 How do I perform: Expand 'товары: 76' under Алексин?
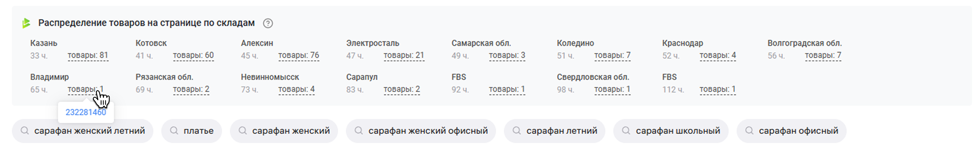click(x=299, y=56)
